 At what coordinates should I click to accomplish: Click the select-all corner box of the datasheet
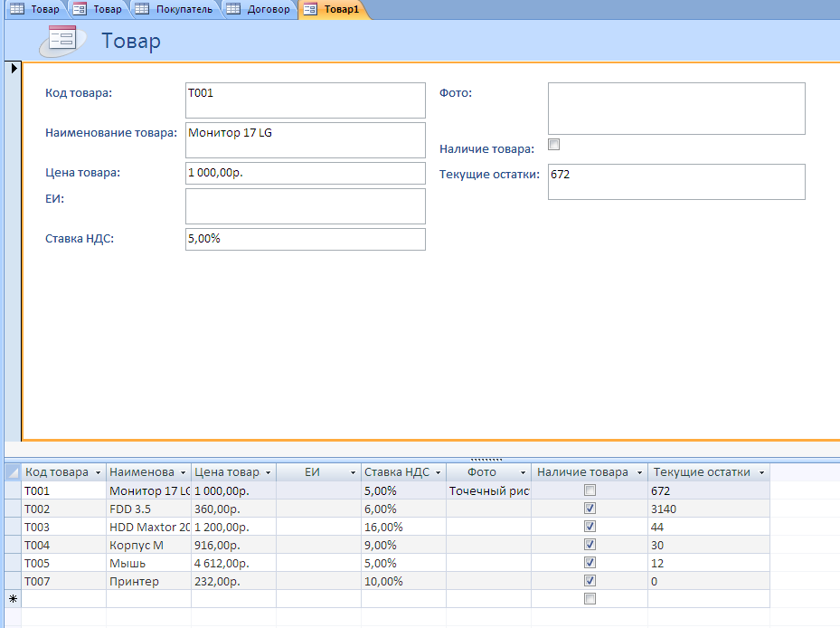click(13, 472)
